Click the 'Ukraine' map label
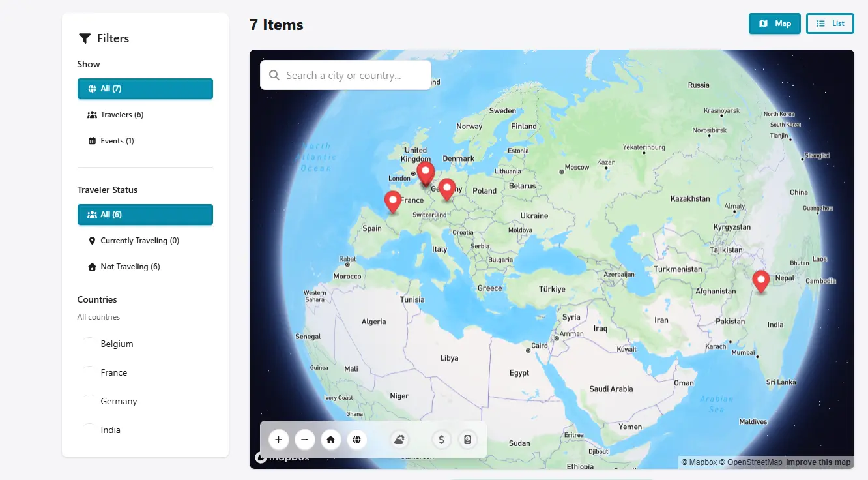The height and width of the screenshot is (480, 868). tap(534, 215)
